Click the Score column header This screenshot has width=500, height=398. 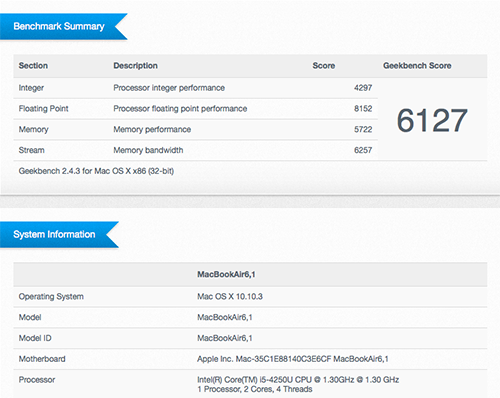pyautogui.click(x=324, y=66)
